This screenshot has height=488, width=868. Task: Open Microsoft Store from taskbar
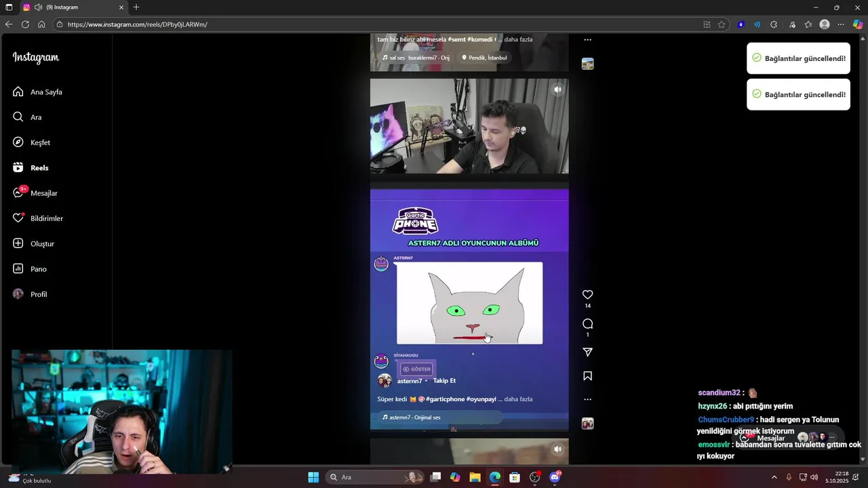(515, 477)
